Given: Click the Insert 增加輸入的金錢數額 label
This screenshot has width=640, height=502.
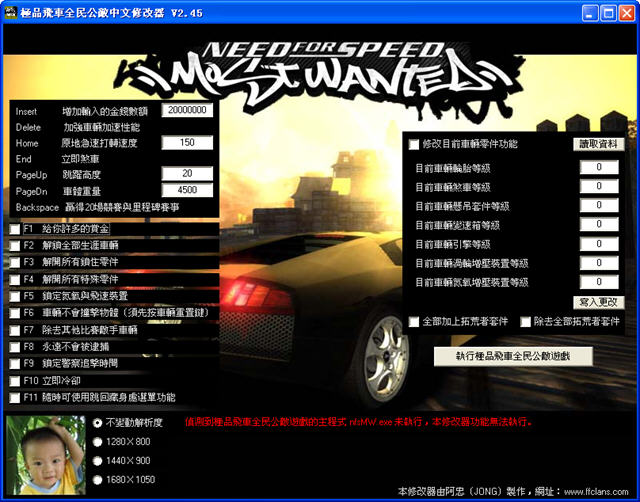Looking at the screenshot, I should click(x=82, y=111).
